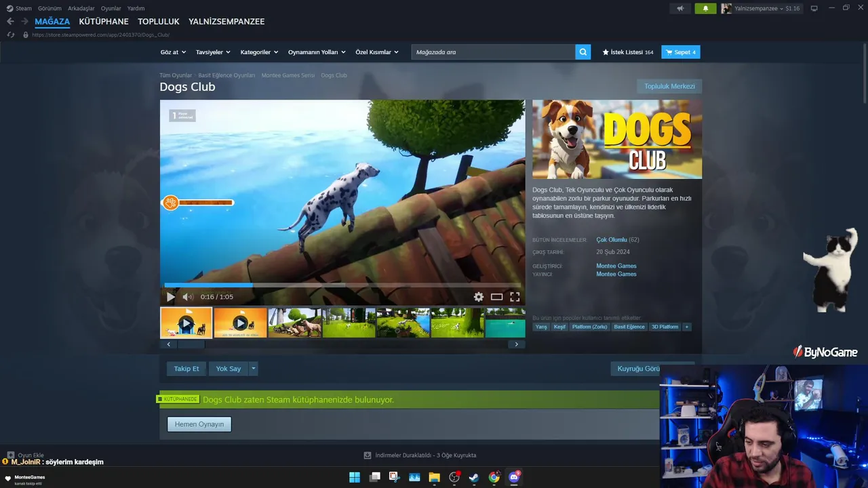Open Topluluk Merkezi
Screen dimensions: 868x488
pos(669,86)
